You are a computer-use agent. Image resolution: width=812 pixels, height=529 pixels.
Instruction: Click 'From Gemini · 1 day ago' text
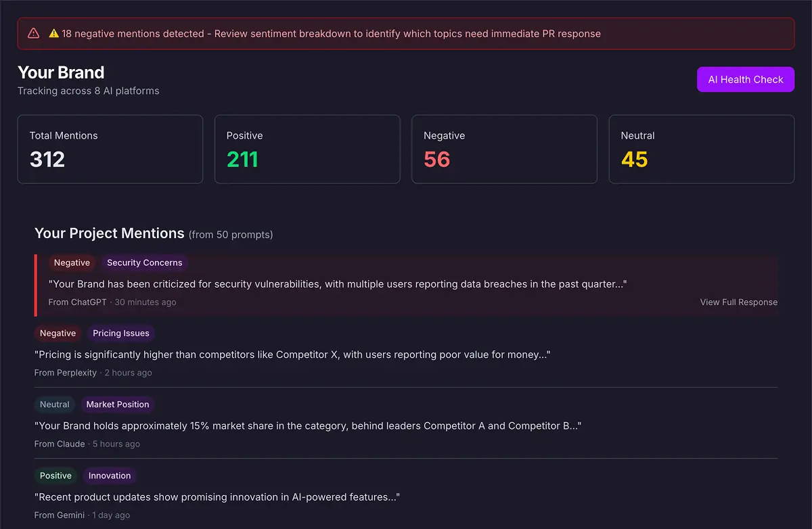[x=82, y=515]
